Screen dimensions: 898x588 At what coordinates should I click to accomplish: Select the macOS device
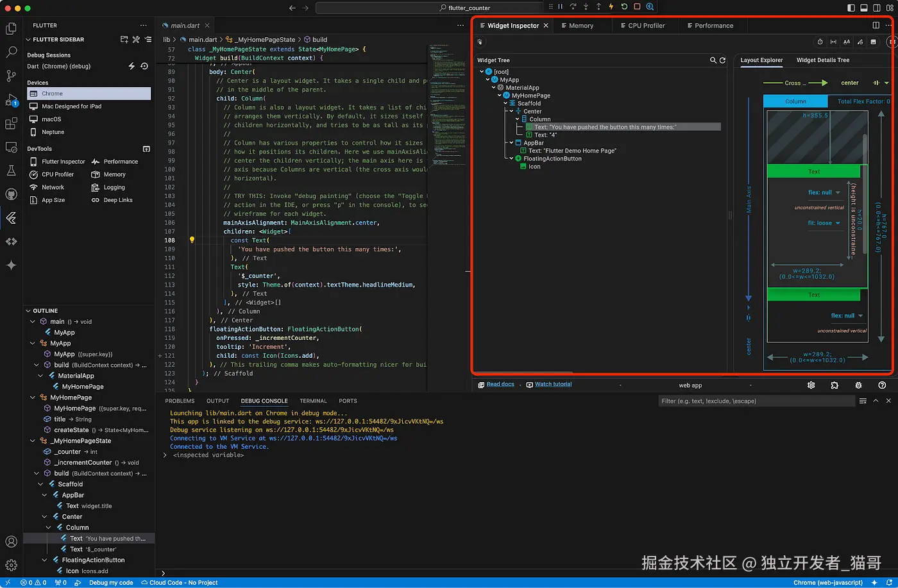(x=89, y=119)
